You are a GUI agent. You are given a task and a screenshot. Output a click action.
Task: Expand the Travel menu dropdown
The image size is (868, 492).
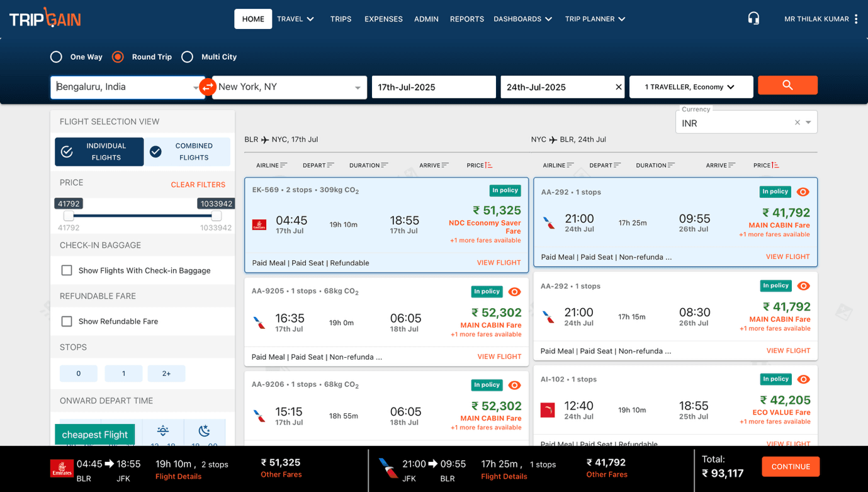click(295, 19)
